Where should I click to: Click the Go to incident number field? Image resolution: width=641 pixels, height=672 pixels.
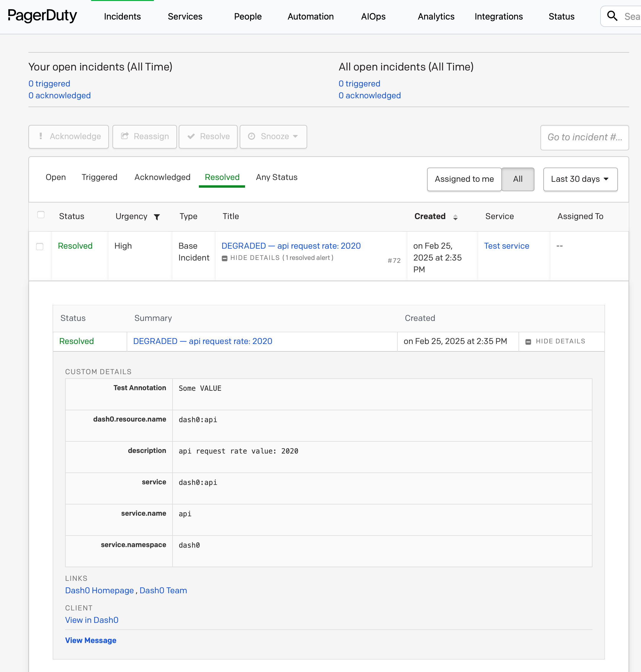pyautogui.click(x=584, y=137)
